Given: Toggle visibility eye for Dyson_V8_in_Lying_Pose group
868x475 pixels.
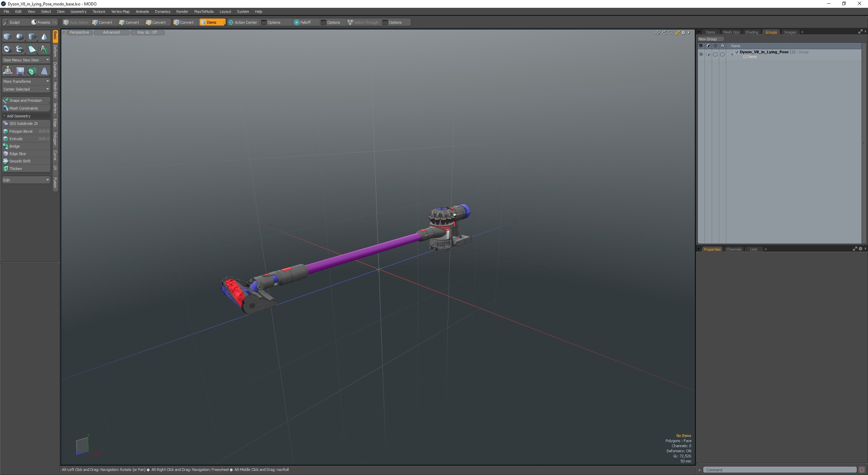Looking at the screenshot, I should click(x=701, y=54).
